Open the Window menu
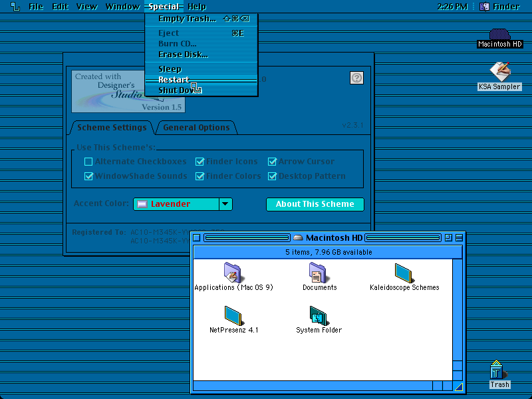Screen dimensions: 532x399 123,7
